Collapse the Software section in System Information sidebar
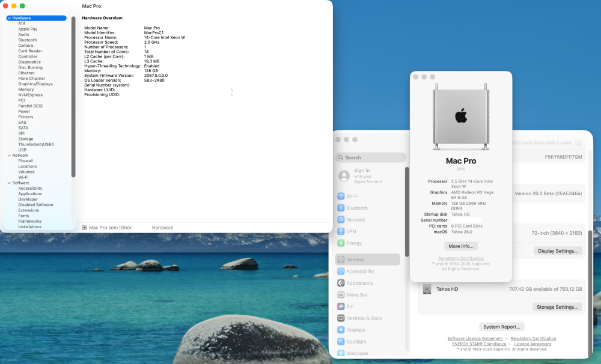 pos(9,183)
